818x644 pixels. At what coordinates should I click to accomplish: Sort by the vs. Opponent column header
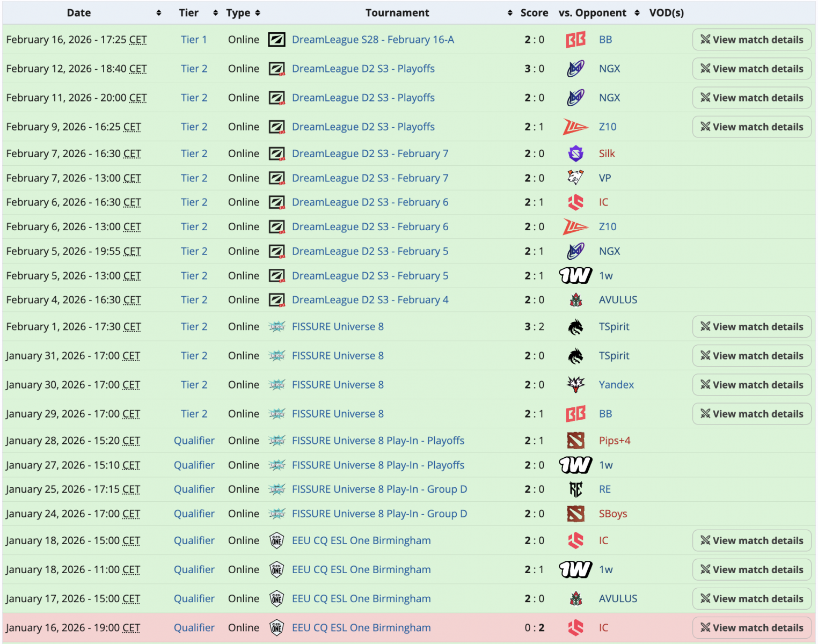(637, 13)
